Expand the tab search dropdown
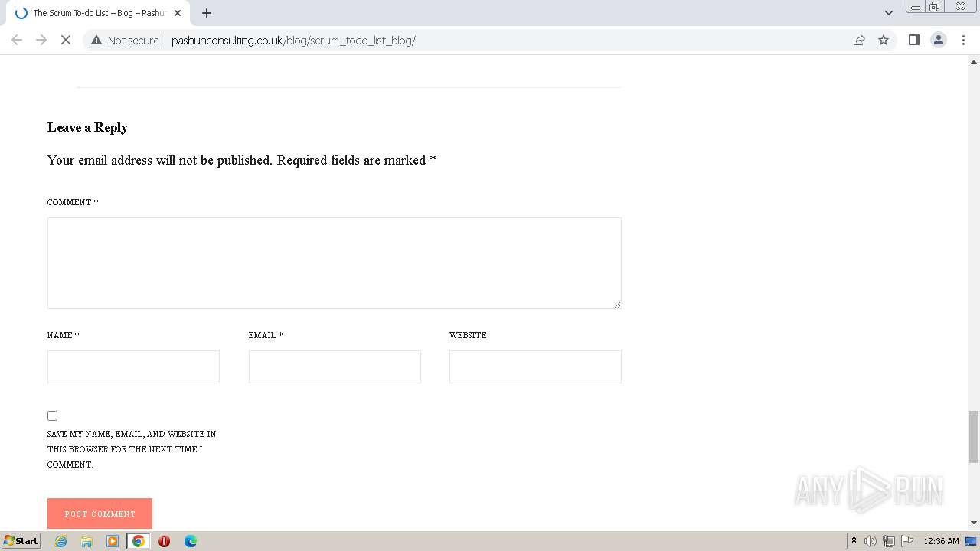Image resolution: width=980 pixels, height=551 pixels. pyautogui.click(x=889, y=13)
